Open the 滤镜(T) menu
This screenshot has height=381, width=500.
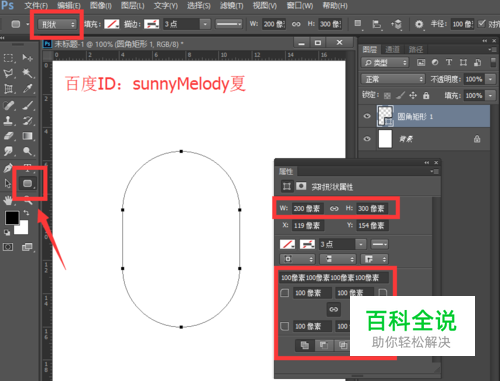[x=232, y=6]
